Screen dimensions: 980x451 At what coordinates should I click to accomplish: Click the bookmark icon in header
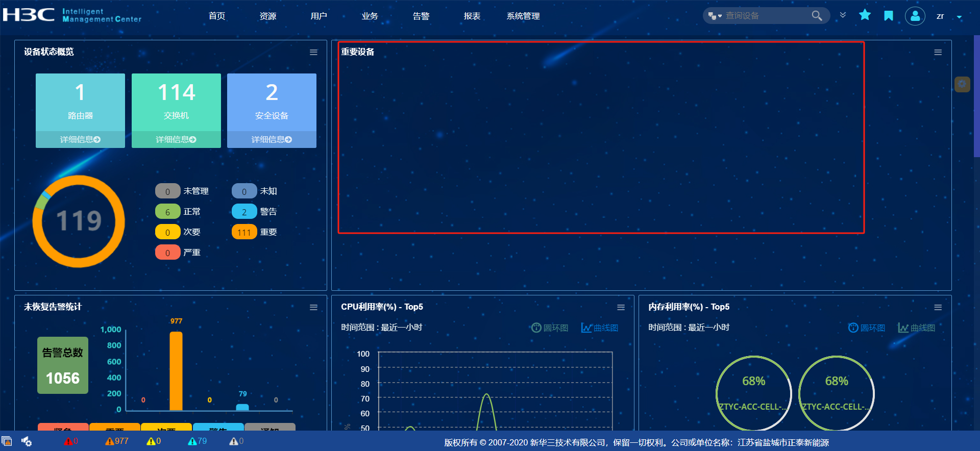click(x=889, y=16)
